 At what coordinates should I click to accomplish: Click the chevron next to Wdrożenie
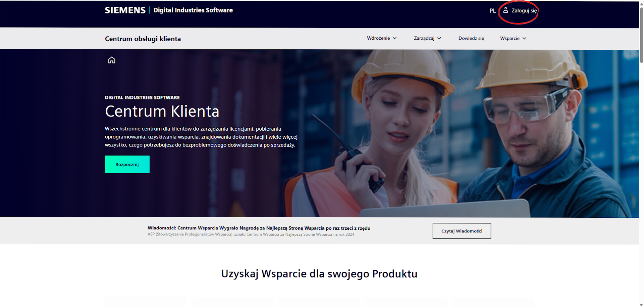coord(395,38)
